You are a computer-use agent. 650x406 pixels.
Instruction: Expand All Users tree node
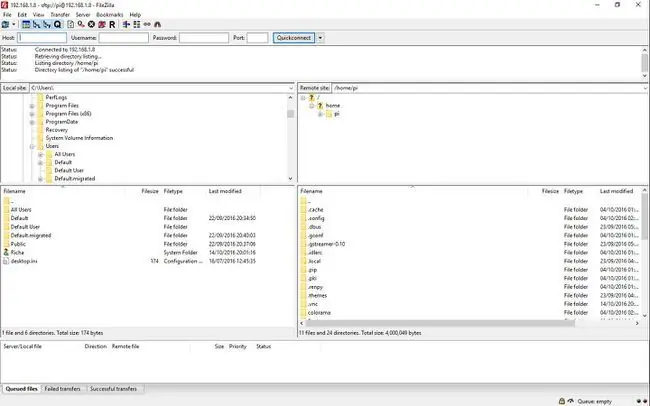coord(41,154)
